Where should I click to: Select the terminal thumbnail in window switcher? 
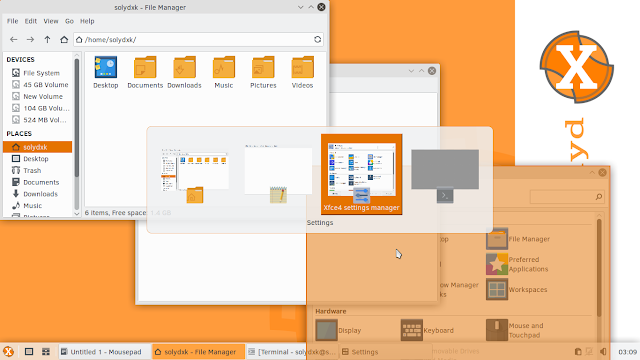(445, 176)
